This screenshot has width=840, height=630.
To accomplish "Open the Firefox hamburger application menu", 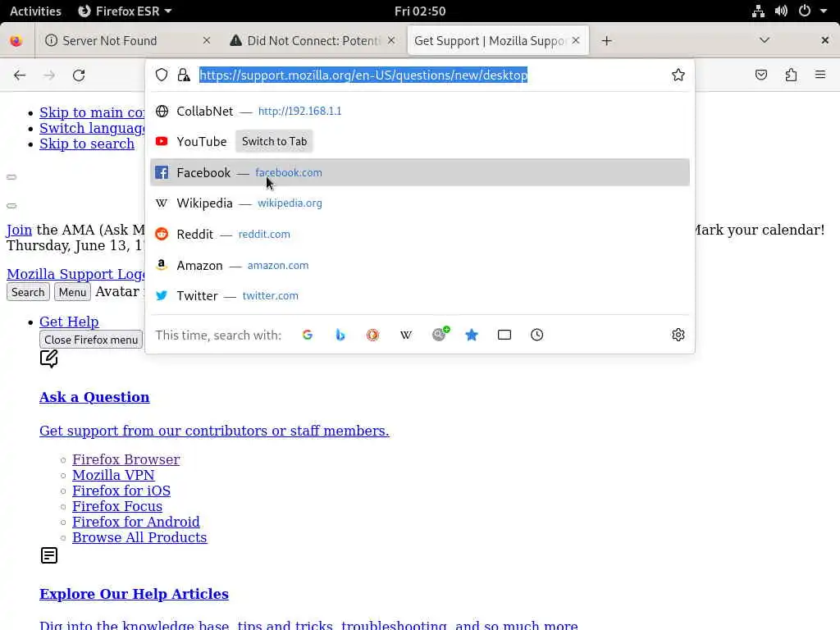I will pos(820,75).
